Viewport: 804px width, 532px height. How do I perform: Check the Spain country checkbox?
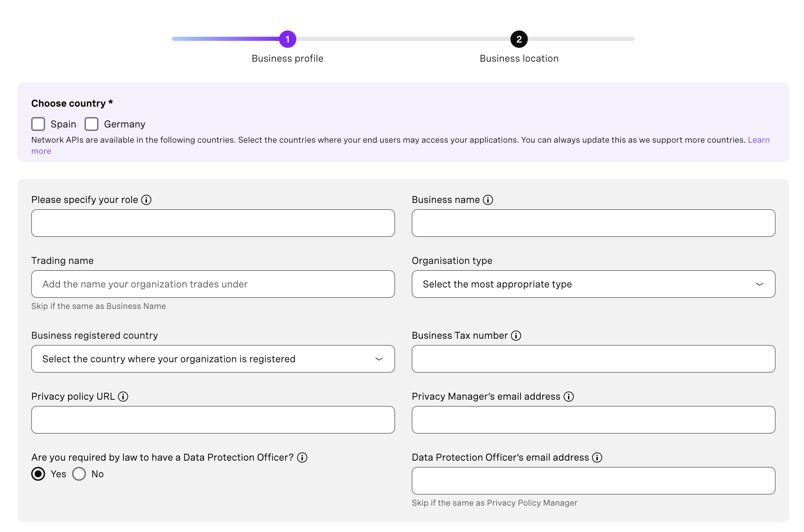click(x=38, y=124)
